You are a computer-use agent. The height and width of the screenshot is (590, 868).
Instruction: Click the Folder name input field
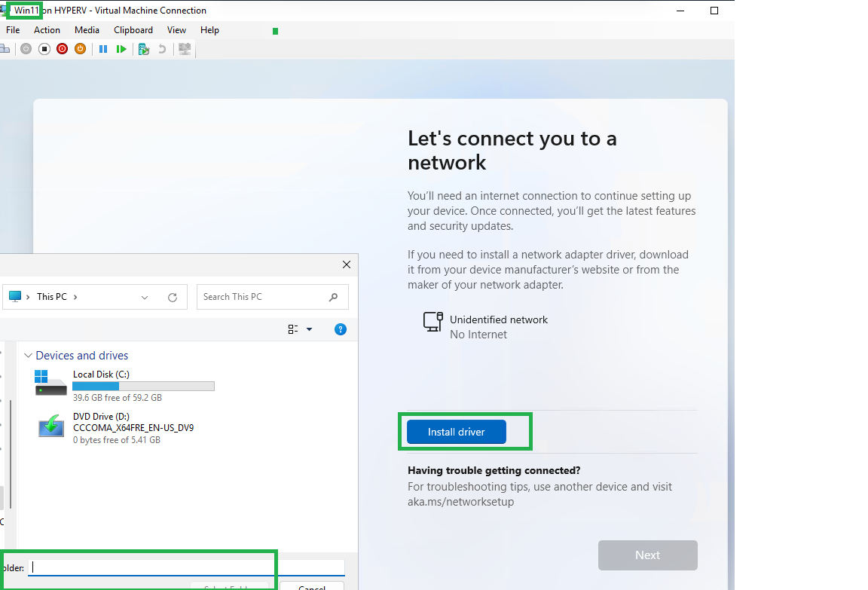coord(187,567)
